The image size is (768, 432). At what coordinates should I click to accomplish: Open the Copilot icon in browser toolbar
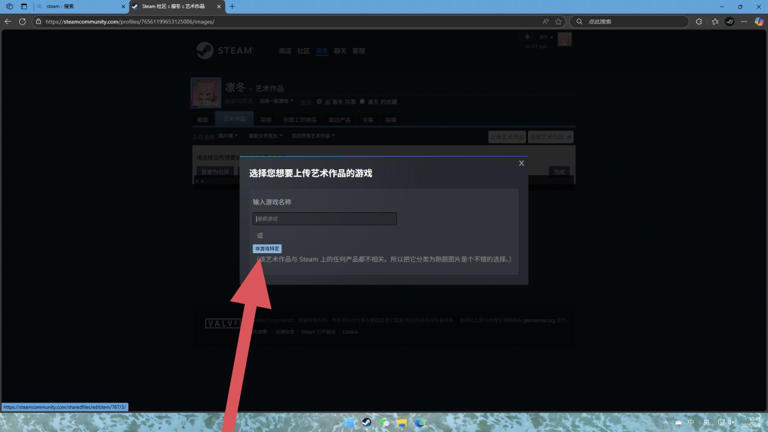point(759,22)
